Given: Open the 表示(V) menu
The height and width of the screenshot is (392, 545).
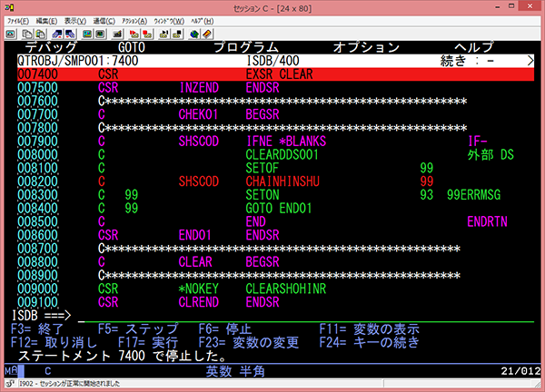Looking at the screenshot, I should click(76, 19).
